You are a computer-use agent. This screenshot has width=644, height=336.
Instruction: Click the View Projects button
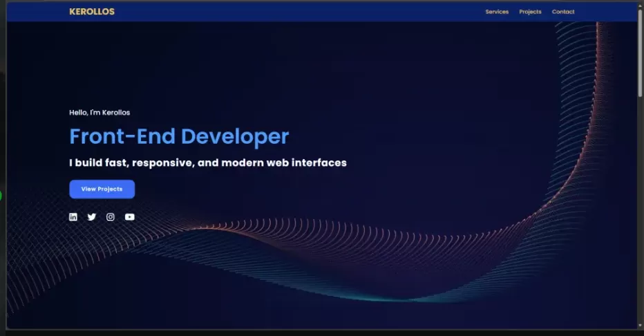pyautogui.click(x=102, y=189)
